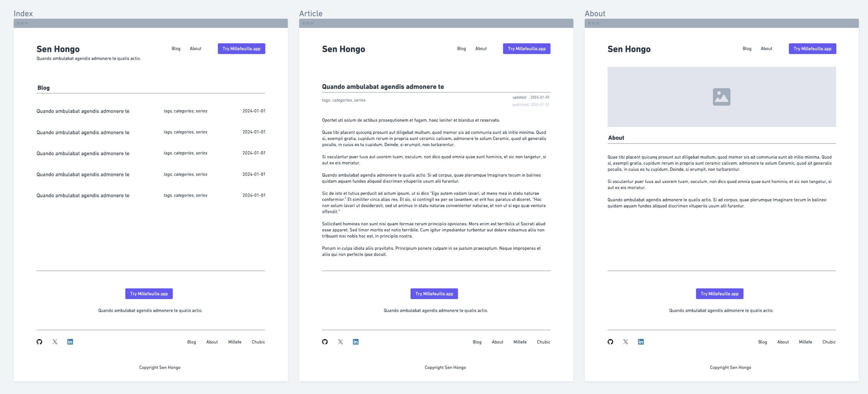Click the LinkedIn icon on About page
Image resolution: width=868 pixels, height=394 pixels.
click(x=641, y=341)
